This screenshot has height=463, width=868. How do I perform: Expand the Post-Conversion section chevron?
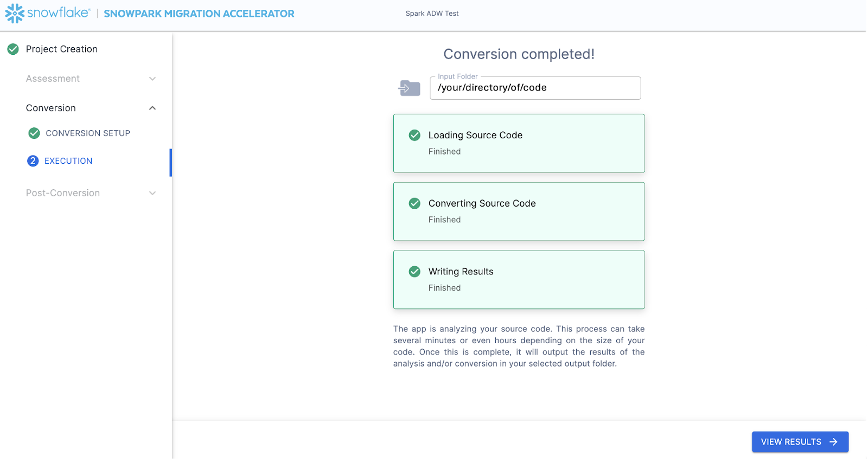pos(152,194)
